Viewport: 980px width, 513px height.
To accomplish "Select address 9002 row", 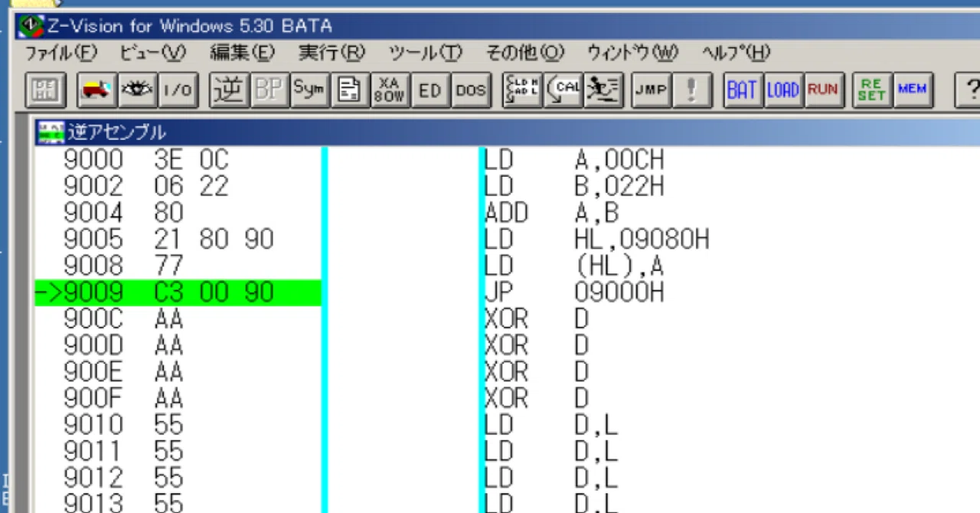I will pos(93,186).
